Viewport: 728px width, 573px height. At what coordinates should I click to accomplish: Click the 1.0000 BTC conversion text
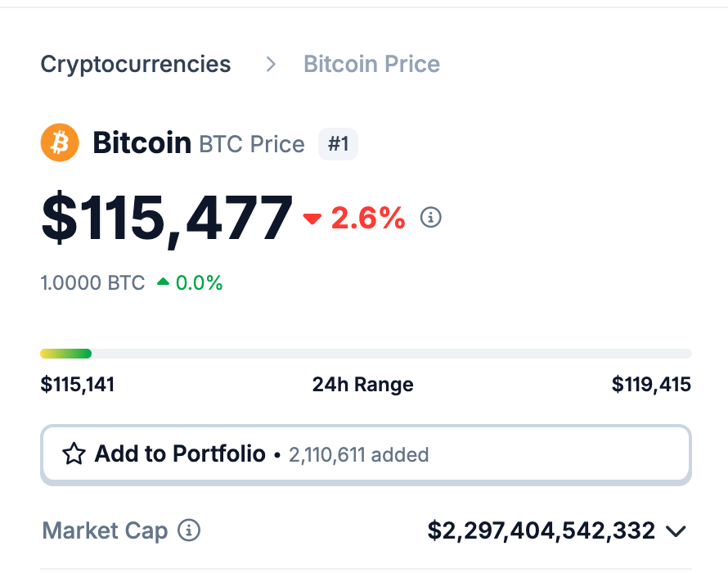click(x=93, y=282)
